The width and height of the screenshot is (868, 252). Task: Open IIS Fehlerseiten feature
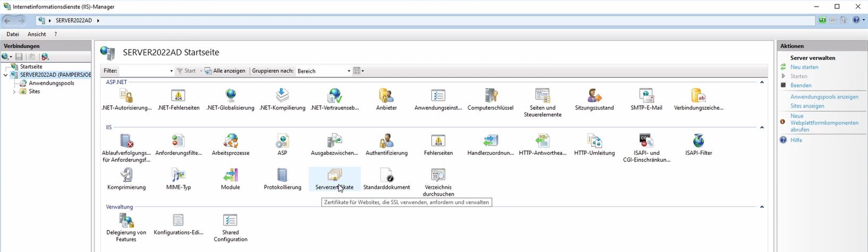tap(438, 145)
